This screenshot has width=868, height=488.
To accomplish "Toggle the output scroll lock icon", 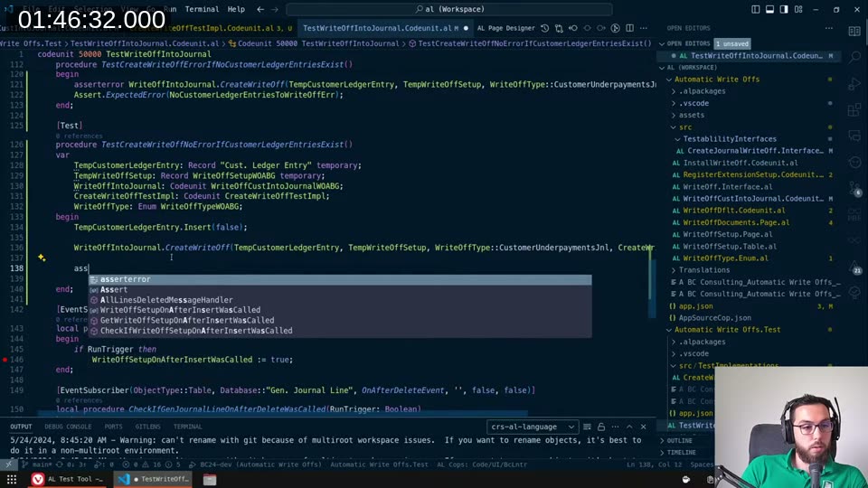I will [x=601, y=427].
